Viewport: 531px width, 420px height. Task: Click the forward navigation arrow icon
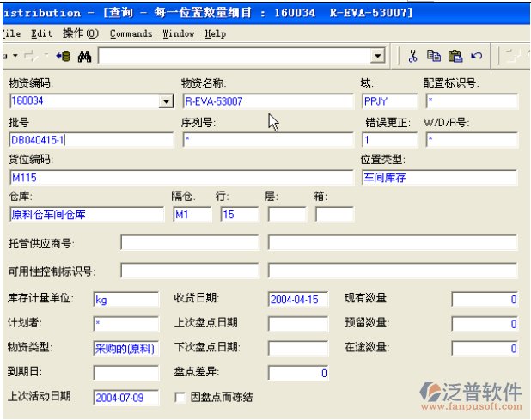pos(31,56)
